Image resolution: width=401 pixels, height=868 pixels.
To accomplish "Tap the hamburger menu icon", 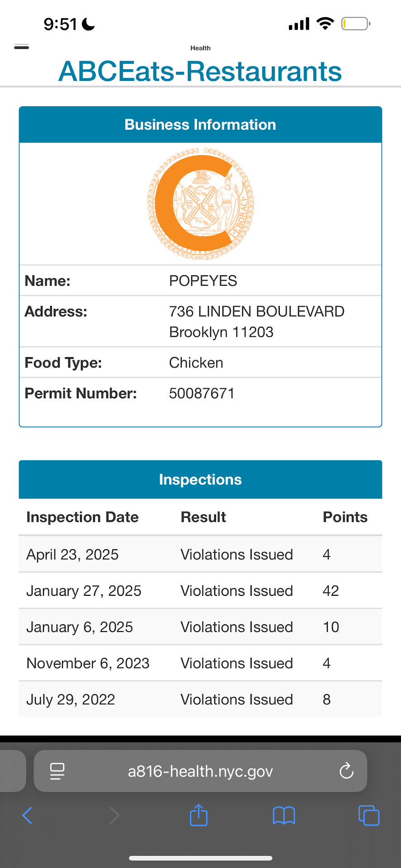I will click(x=22, y=47).
